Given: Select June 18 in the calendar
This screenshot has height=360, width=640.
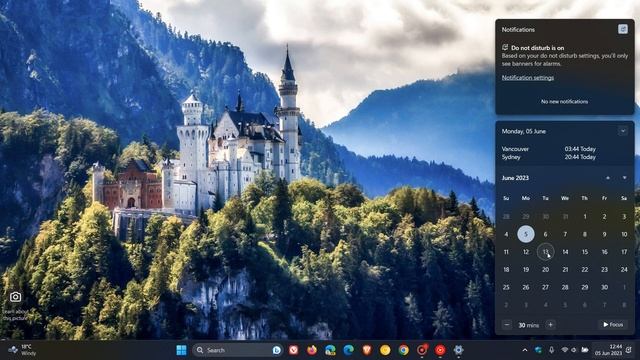Looking at the screenshot, I should [506, 269].
